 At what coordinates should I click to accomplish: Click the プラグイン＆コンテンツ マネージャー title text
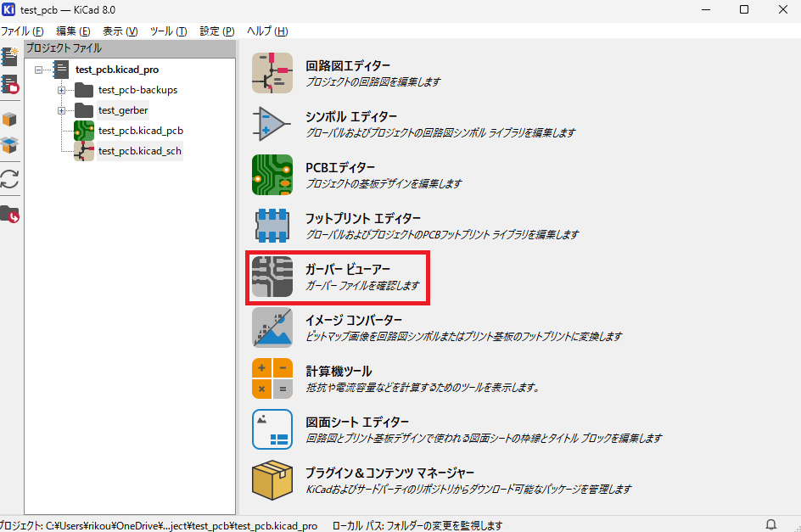pos(389,473)
